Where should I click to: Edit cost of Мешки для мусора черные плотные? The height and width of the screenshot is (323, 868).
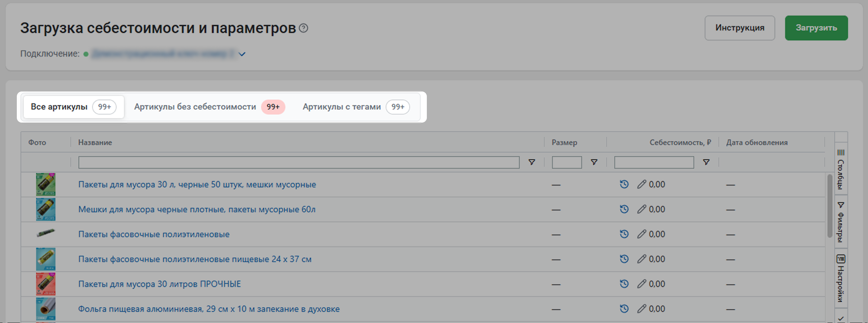pos(641,209)
